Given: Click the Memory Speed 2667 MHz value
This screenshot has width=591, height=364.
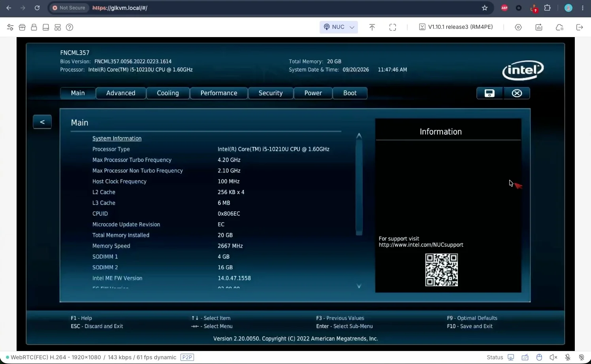Looking at the screenshot, I should tap(230, 246).
